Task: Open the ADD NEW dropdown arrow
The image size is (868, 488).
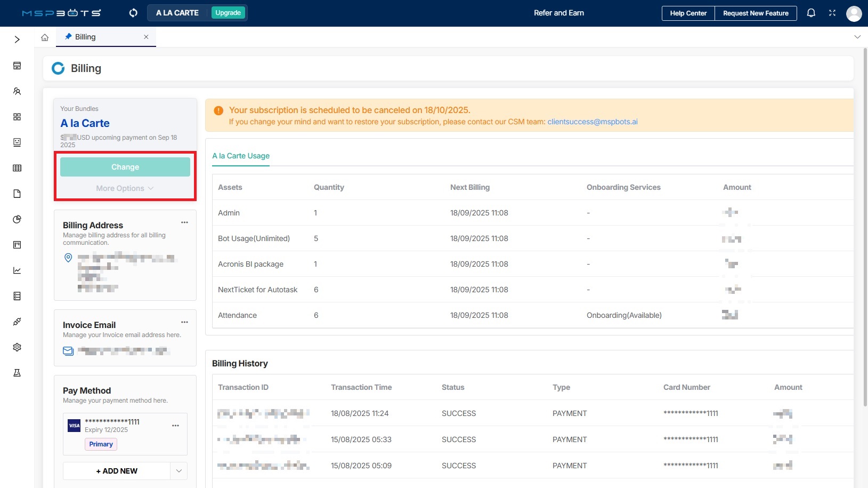Action: (x=179, y=471)
